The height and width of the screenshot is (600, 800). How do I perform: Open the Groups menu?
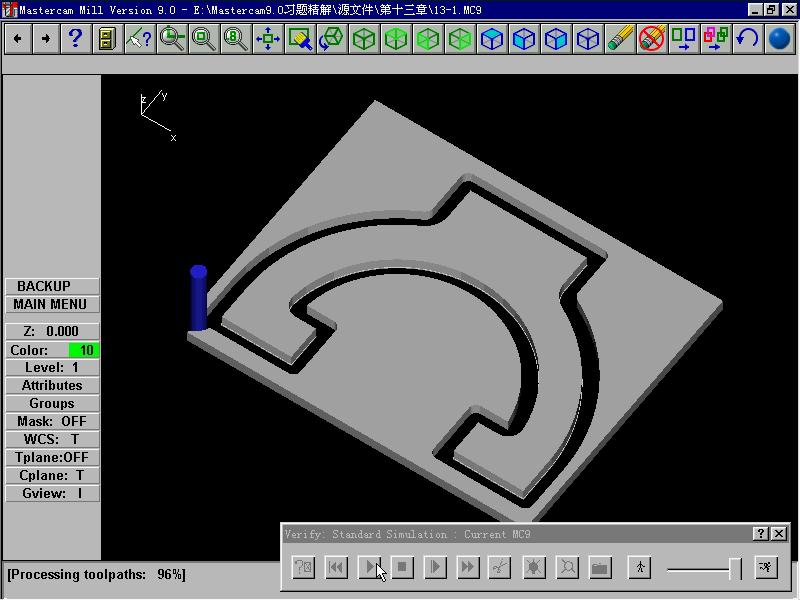coord(52,403)
